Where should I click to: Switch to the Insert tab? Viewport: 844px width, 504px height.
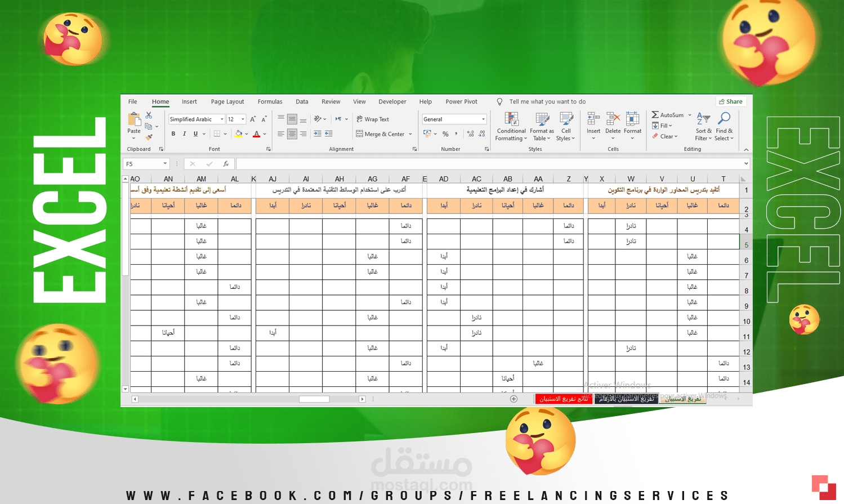189,102
